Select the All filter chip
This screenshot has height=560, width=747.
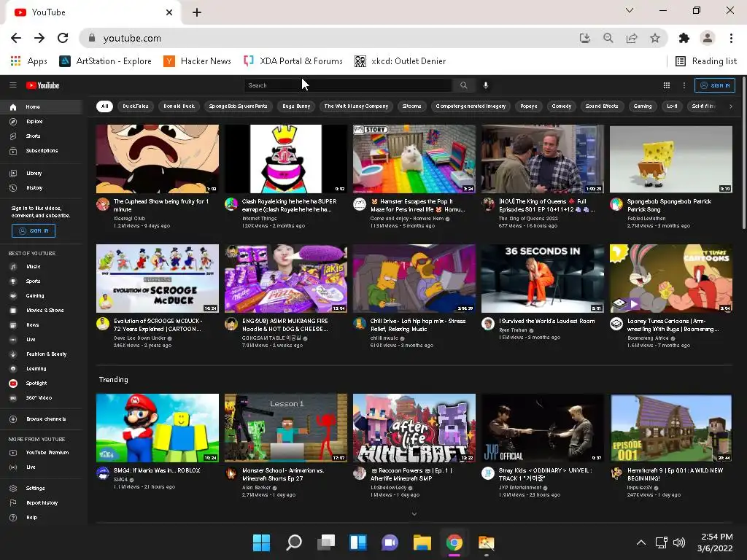[x=104, y=106]
